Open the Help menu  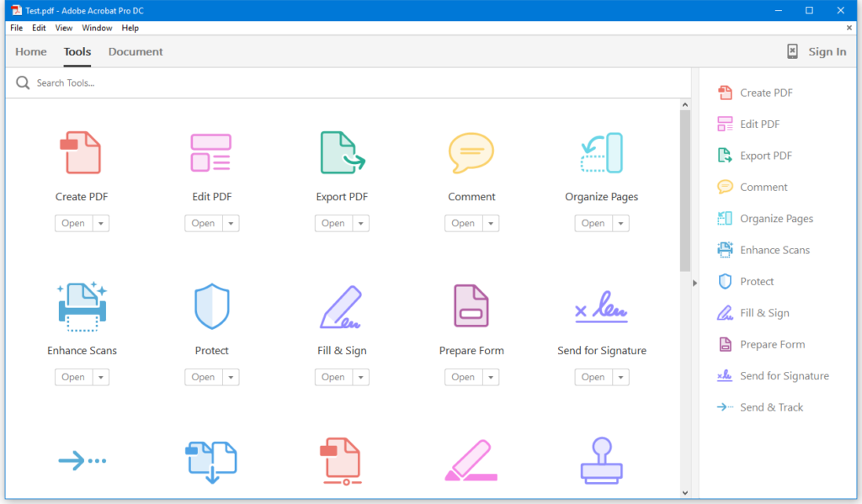click(130, 28)
